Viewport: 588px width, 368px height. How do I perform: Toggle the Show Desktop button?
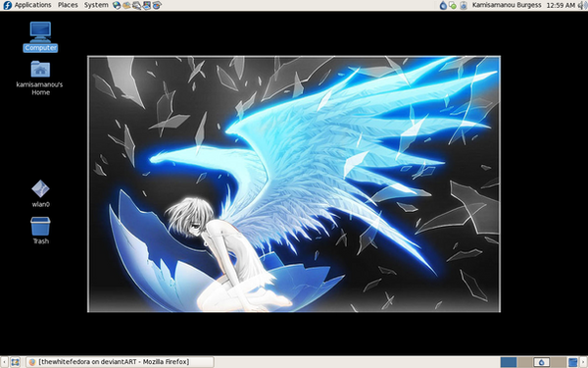(15, 362)
